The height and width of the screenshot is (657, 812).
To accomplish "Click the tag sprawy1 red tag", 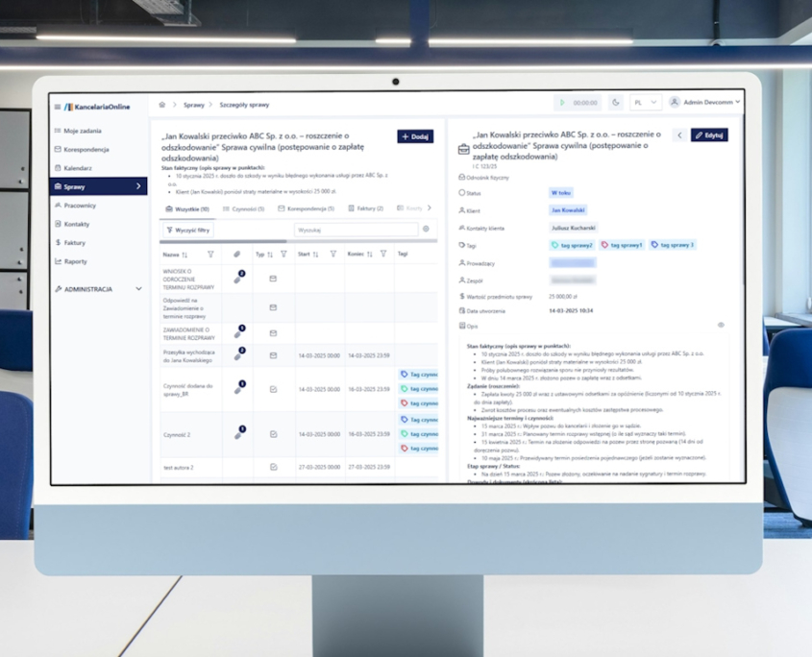I will click(622, 245).
